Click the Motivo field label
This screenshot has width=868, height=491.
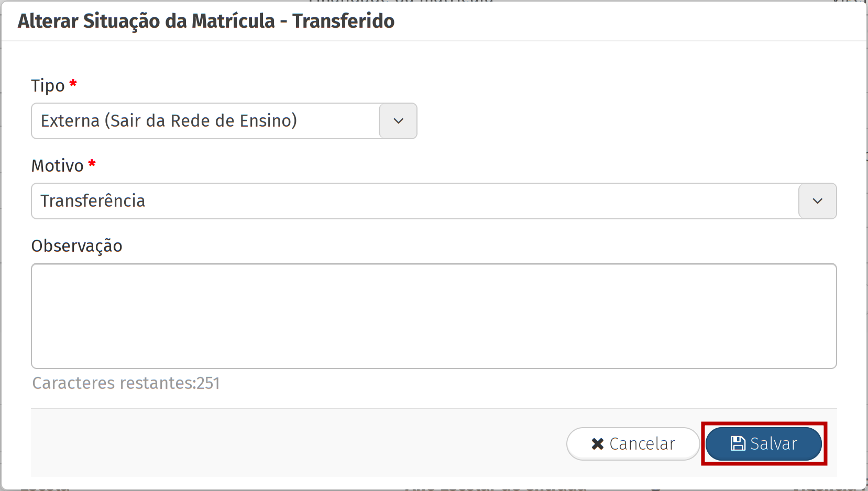[58, 165]
